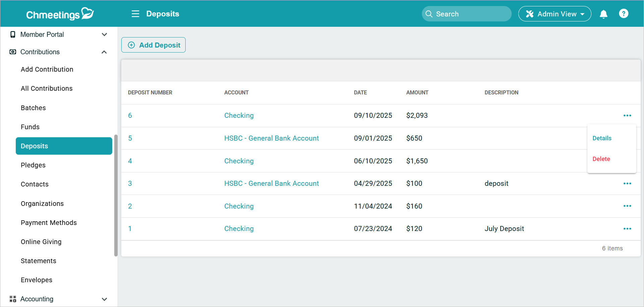The image size is (644, 307).
Task: Open three-dot menu for July Deposit row
Action: [627, 229]
